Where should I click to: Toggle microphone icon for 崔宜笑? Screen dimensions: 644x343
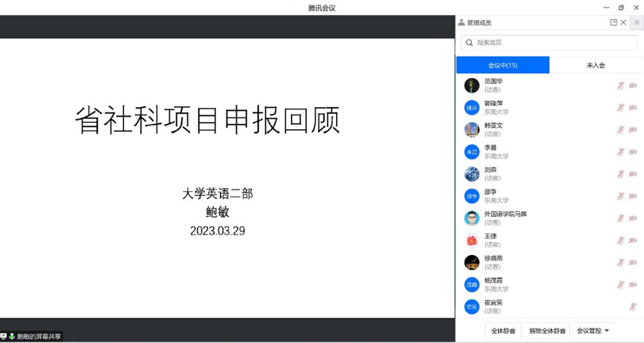pos(633,307)
